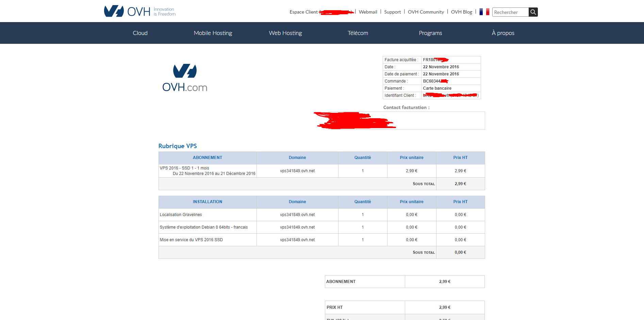Click Domaine header in the ABONNEMENT table
This screenshot has width=644, height=320.
297,158
